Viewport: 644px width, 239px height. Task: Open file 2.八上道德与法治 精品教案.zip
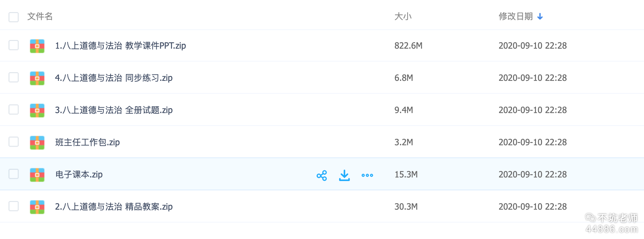(114, 207)
